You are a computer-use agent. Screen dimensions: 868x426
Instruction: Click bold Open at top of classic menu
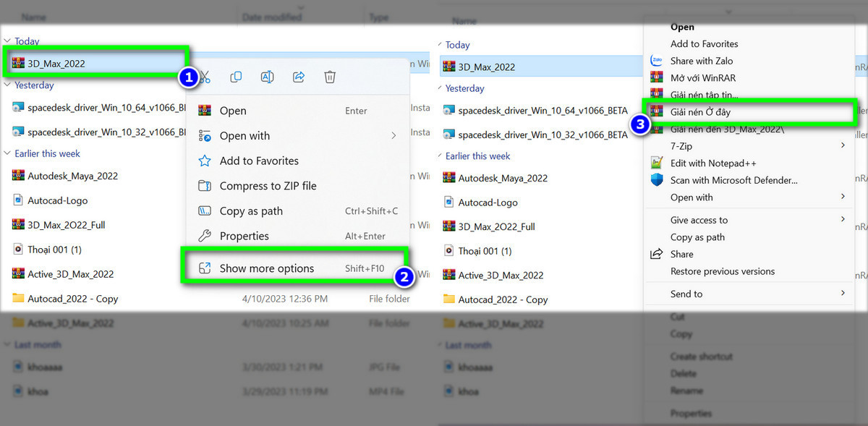pos(682,27)
